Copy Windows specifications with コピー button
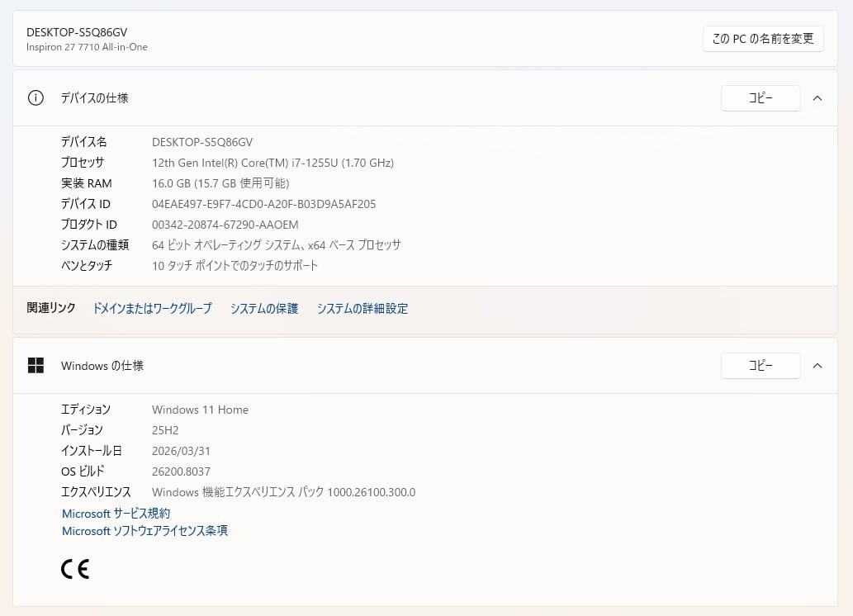This screenshot has width=853, height=616. click(x=761, y=366)
